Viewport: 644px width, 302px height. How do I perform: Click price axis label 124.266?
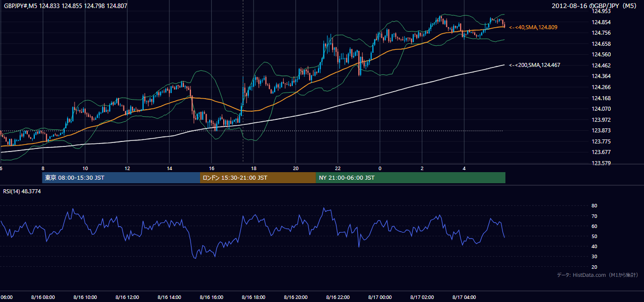click(x=601, y=87)
